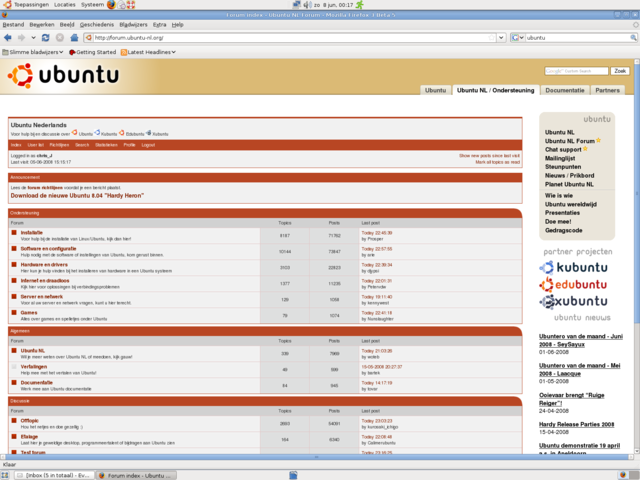Click in the address bar URL field
Screen dimensions: 640x480
290,38
